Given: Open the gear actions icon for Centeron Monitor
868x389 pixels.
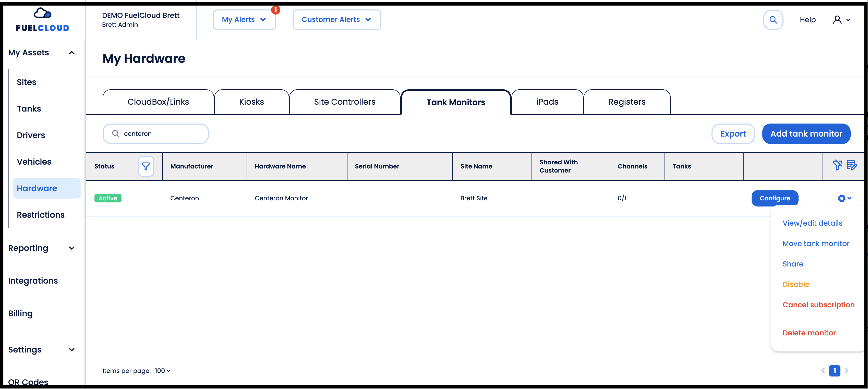Looking at the screenshot, I should (x=845, y=198).
